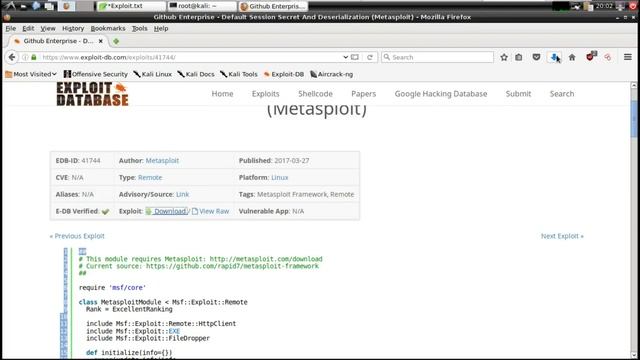Open Offensive Security bookmark

tap(96, 74)
